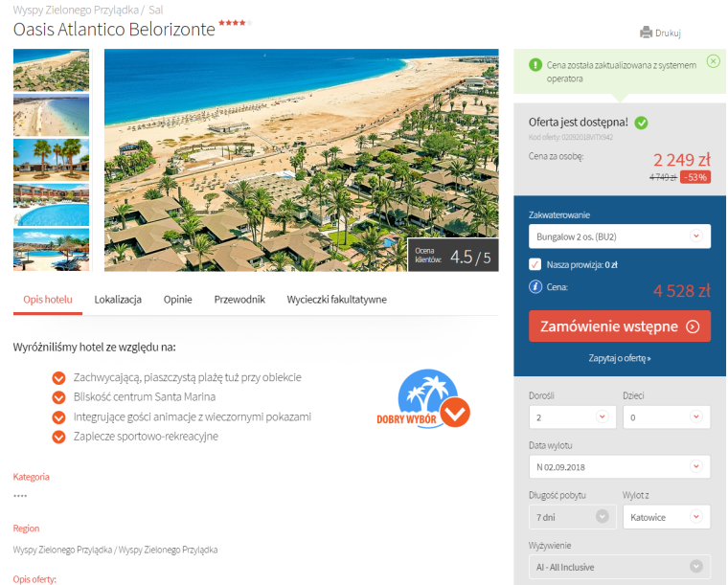This screenshot has width=728, height=585.
Task: Click the printer Drukuj icon
Action: coord(646,33)
